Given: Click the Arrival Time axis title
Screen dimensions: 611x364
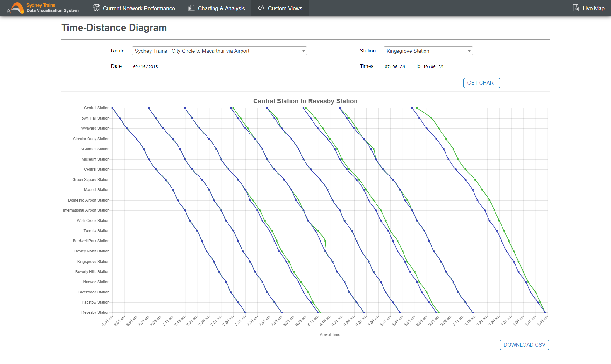Looking at the screenshot, I should pos(330,335).
